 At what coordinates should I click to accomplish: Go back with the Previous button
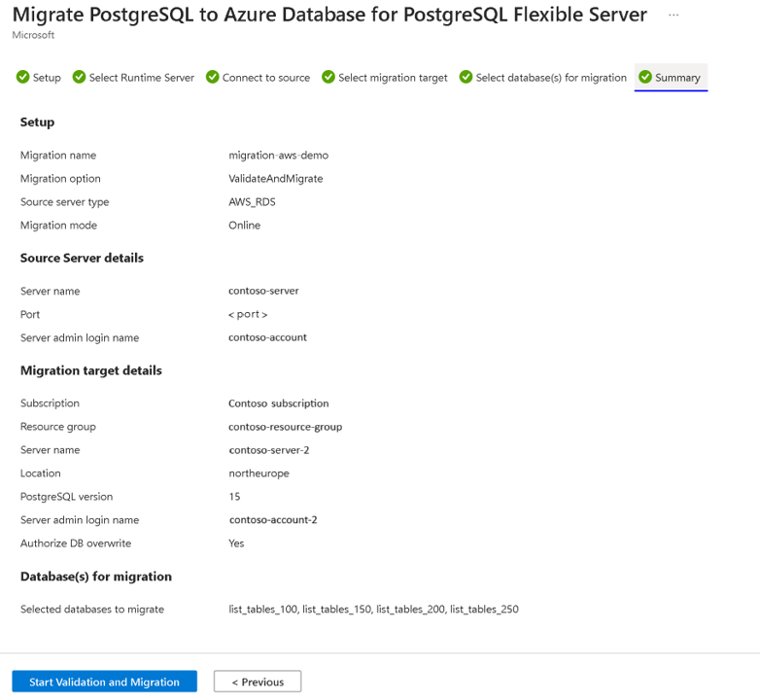click(x=258, y=682)
